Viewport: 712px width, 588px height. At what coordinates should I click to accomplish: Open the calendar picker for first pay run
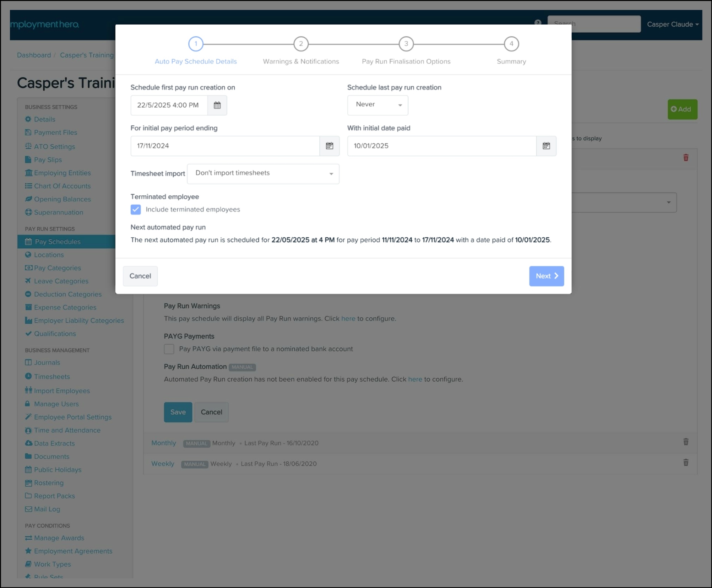[217, 105]
